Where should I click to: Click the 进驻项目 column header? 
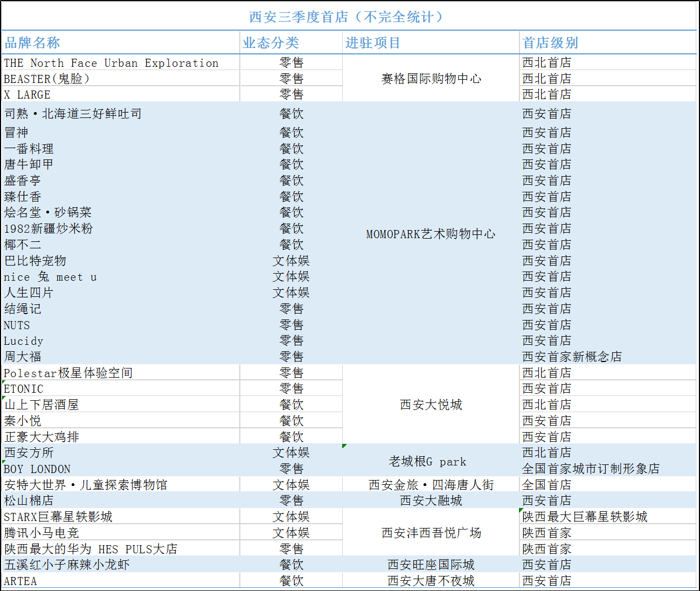[x=431, y=43]
